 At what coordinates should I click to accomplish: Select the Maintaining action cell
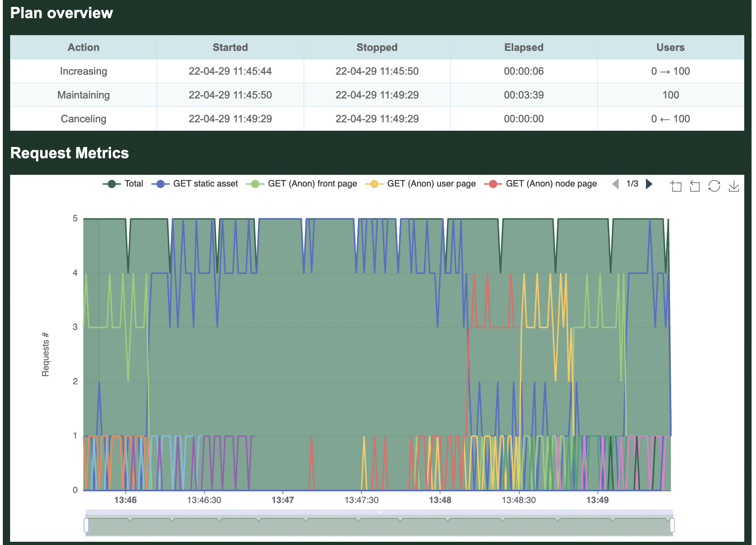(x=84, y=95)
